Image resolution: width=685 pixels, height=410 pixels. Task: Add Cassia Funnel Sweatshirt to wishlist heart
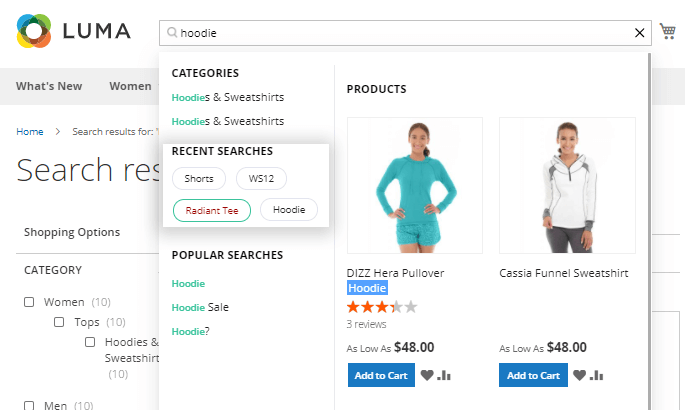tap(579, 375)
